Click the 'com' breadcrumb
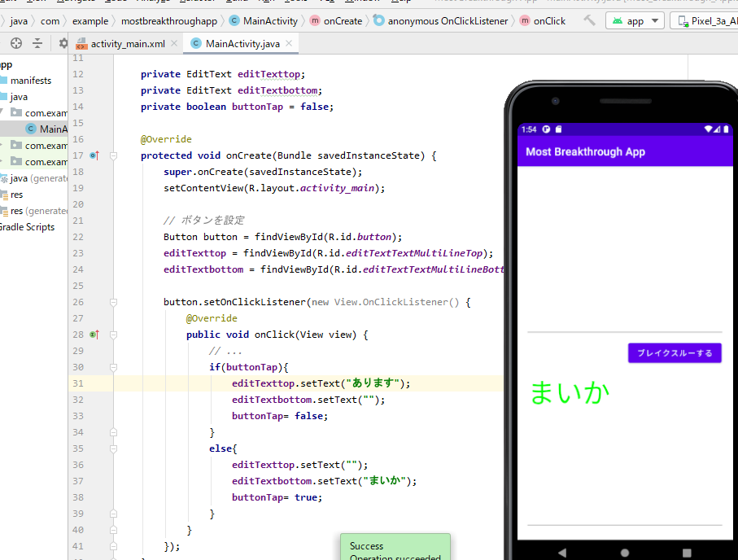738x560 pixels. pos(50,21)
